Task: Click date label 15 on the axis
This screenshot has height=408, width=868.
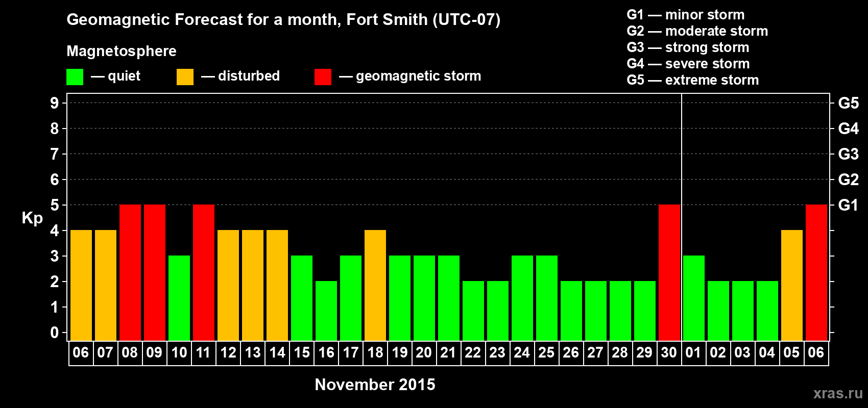Action: (x=302, y=353)
